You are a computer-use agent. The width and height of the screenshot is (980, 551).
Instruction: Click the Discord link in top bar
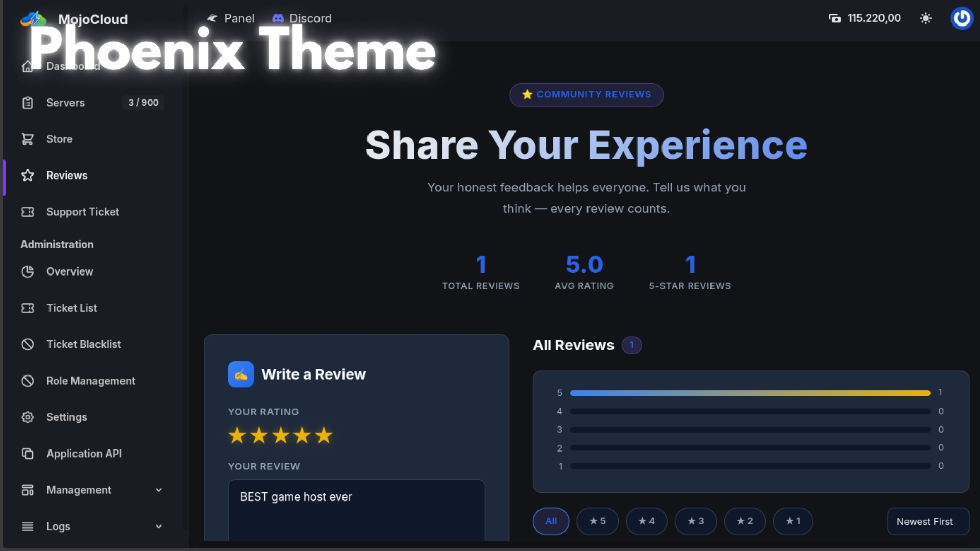point(302,18)
